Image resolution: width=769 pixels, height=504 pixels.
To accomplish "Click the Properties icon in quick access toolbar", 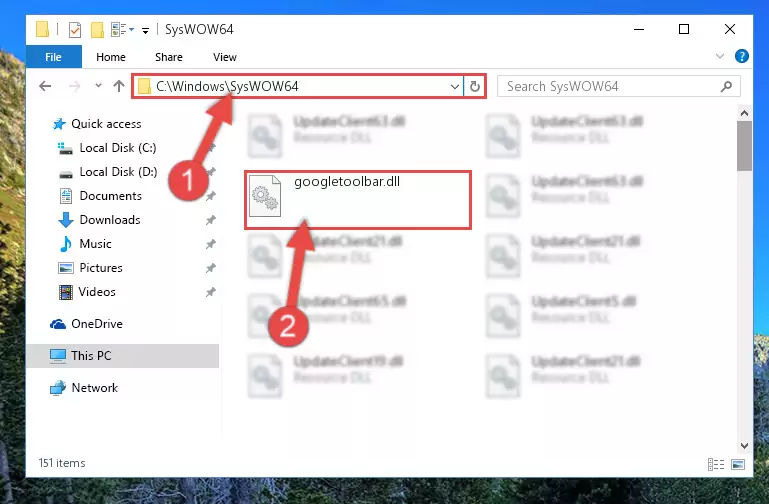I will point(75,30).
